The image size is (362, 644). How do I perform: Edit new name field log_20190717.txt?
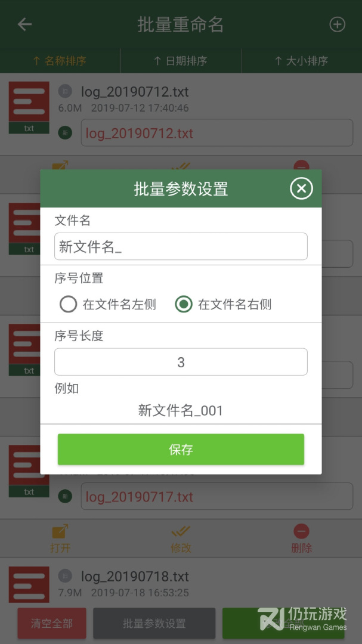[x=217, y=496]
